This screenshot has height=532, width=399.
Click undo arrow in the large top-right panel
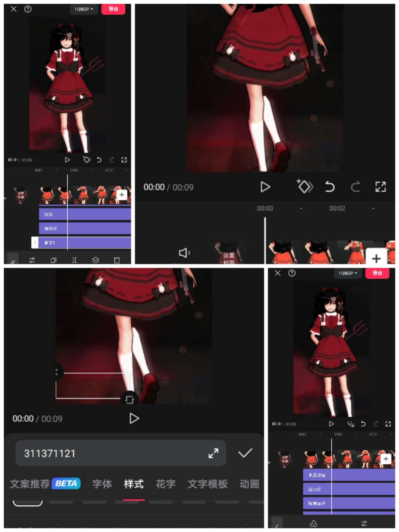point(330,187)
